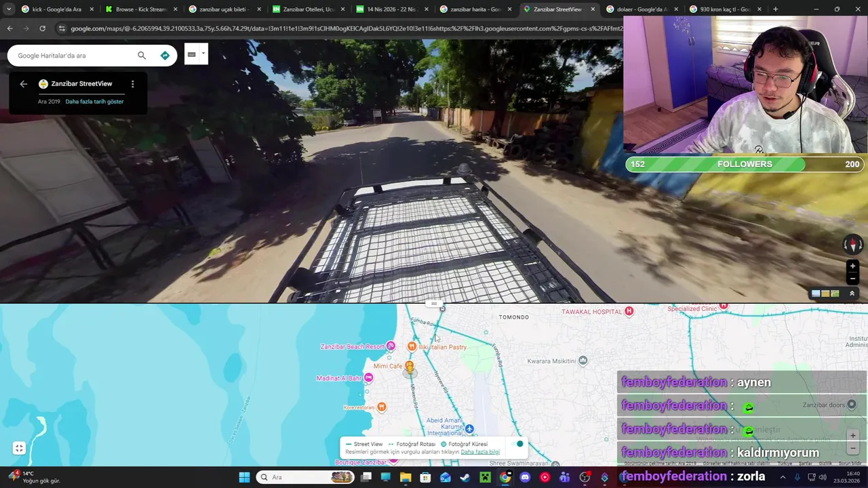The width and height of the screenshot is (868, 488).
Task: Switch to the 'Zanzibar Otelleri' tab
Action: click(x=309, y=9)
